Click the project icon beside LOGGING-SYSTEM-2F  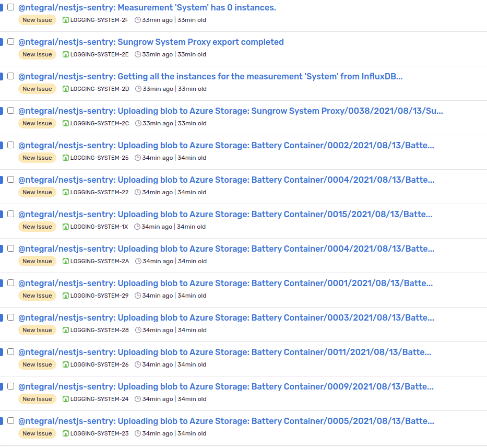click(66, 20)
